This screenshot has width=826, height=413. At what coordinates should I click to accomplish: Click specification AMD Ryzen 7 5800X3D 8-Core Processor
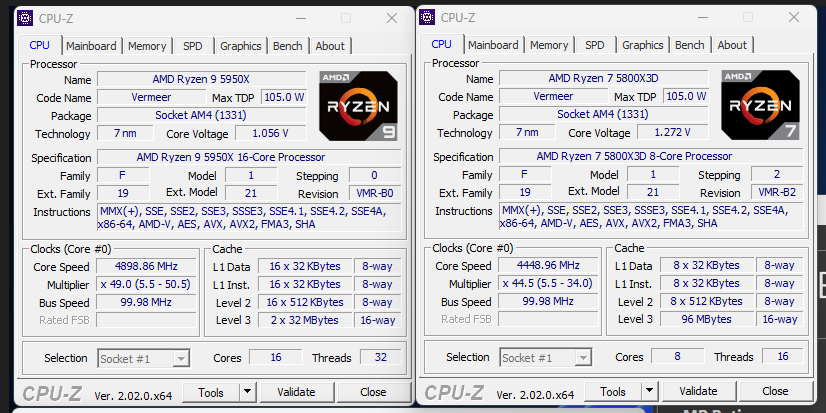(651, 156)
